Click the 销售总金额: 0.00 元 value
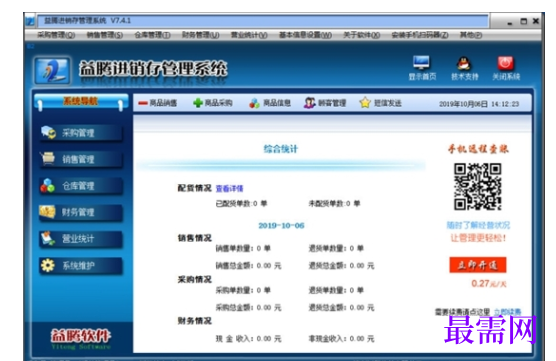The height and width of the screenshot is (361, 556). pos(248,266)
